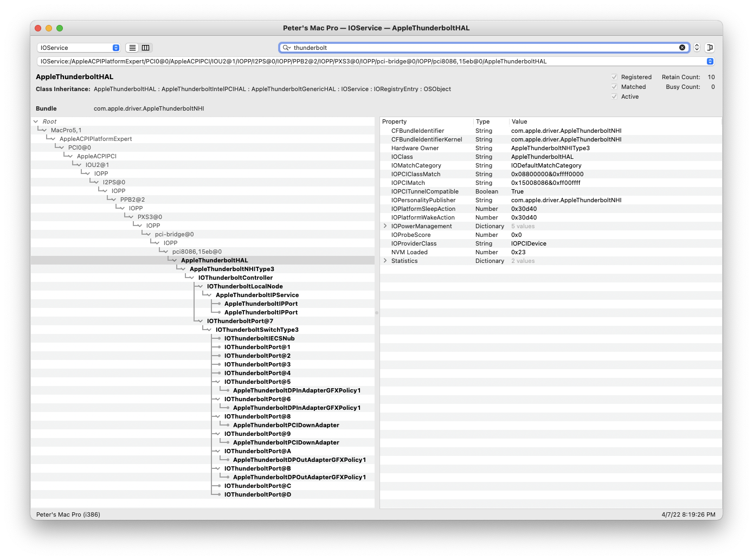This screenshot has width=753, height=560.
Task: Collapse IOThunderboltPort@B node
Action: [x=218, y=468]
